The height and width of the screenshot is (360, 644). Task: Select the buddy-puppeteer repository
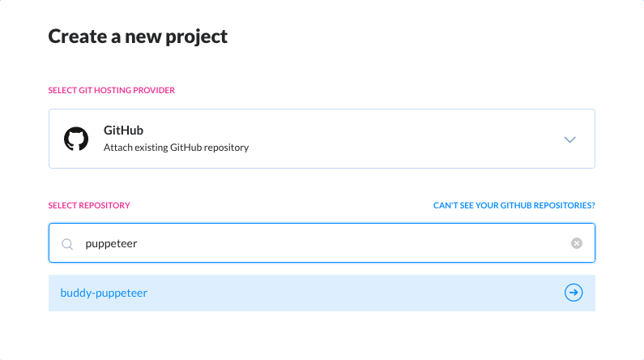(104, 293)
